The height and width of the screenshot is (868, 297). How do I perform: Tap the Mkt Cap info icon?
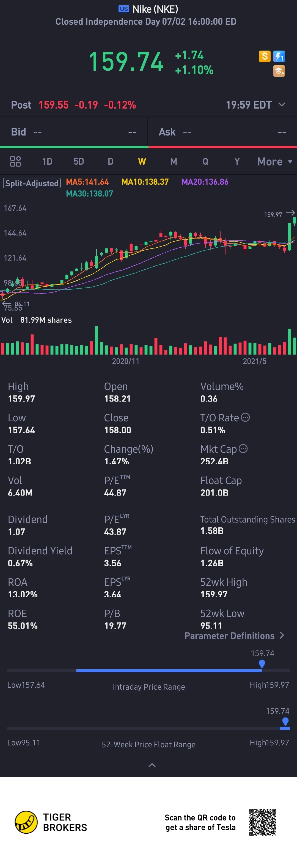(x=243, y=449)
